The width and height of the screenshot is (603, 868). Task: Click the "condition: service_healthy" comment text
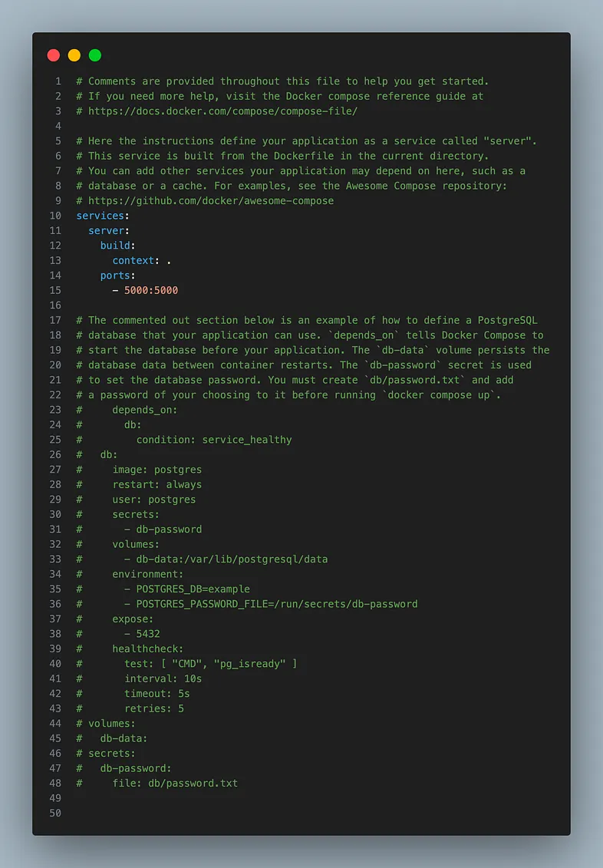click(x=214, y=440)
